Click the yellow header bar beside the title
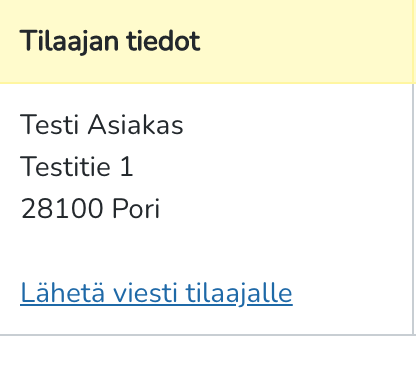Image resolution: width=416 pixels, height=366 pixels. [307, 41]
